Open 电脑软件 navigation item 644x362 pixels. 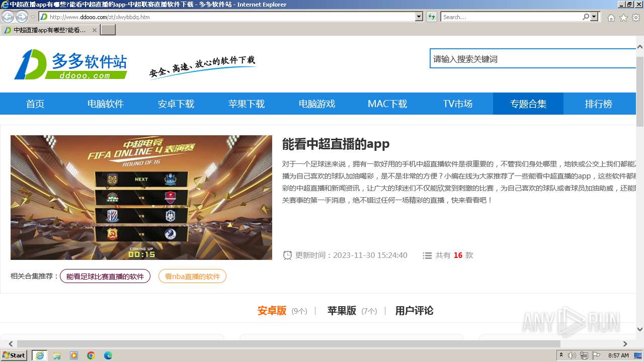point(106,104)
